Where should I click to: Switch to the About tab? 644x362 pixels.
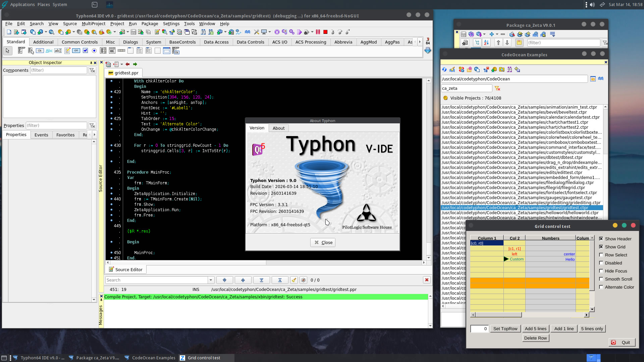tap(278, 128)
